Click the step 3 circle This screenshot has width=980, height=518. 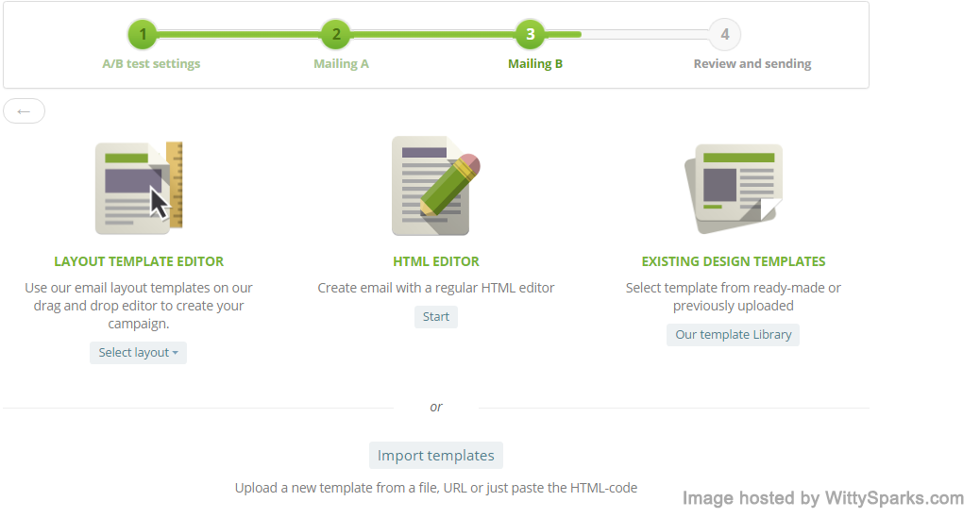pyautogui.click(x=531, y=35)
